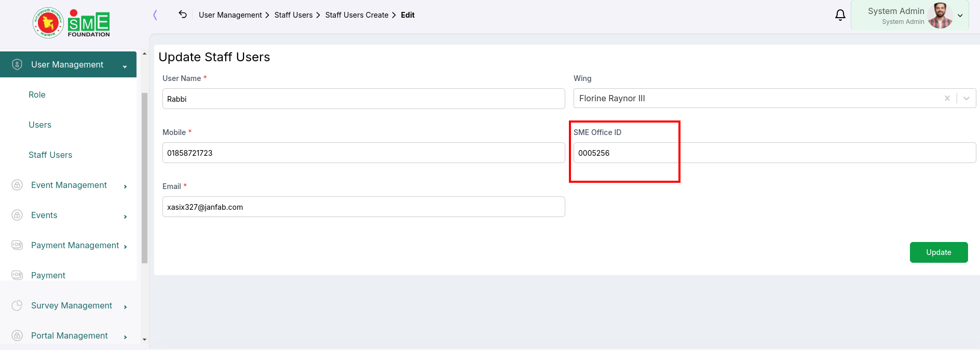The width and height of the screenshot is (980, 350).
Task: Collapse sidebar with the left chevron icon
Action: click(x=155, y=15)
